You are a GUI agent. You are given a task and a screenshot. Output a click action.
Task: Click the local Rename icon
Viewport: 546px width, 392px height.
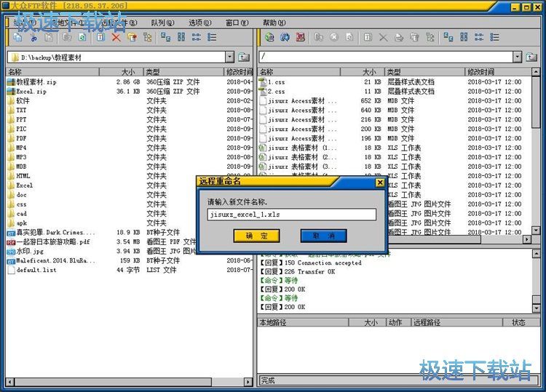pos(101,37)
